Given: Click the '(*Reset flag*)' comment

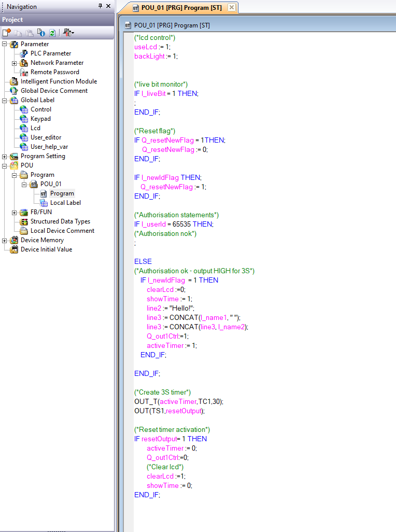Looking at the screenshot, I should tap(154, 131).
